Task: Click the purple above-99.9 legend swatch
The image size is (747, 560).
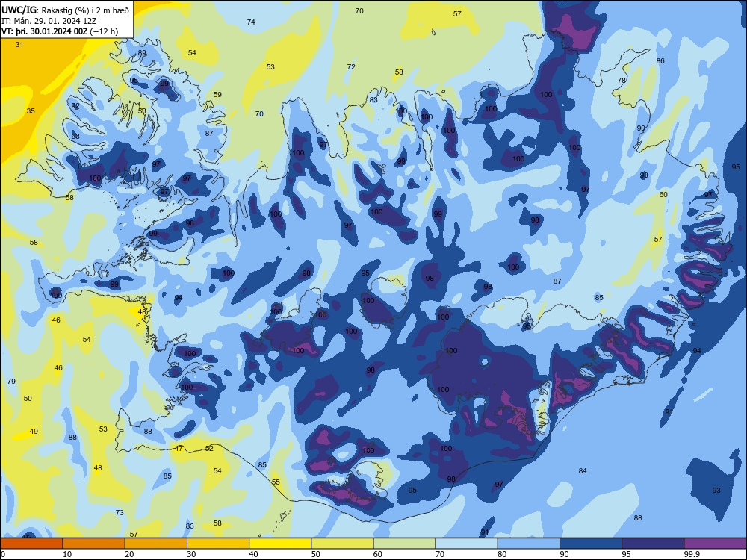Action: click(x=715, y=544)
